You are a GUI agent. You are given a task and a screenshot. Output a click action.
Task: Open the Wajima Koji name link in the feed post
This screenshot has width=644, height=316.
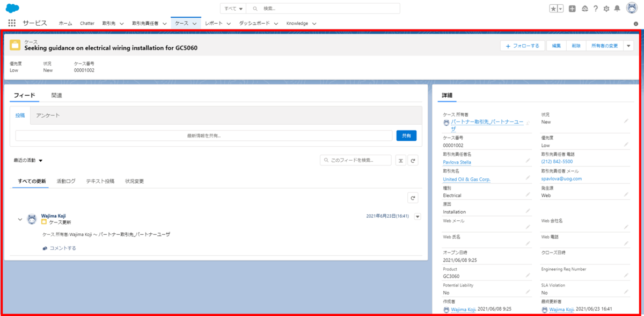[54, 216]
